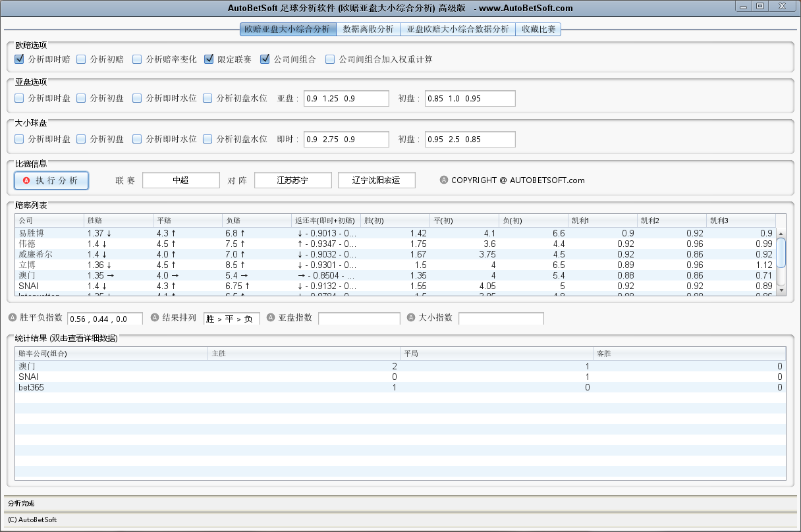The width and height of the screenshot is (801, 532).
Task: Enable 分析即时盘 in 大小球盘
Action: (19, 139)
